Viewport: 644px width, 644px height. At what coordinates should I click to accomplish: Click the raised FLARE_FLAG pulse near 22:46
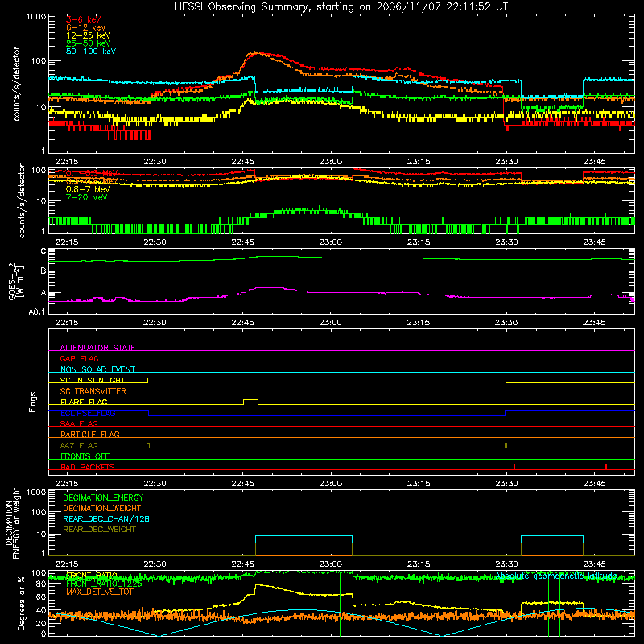pos(251,401)
